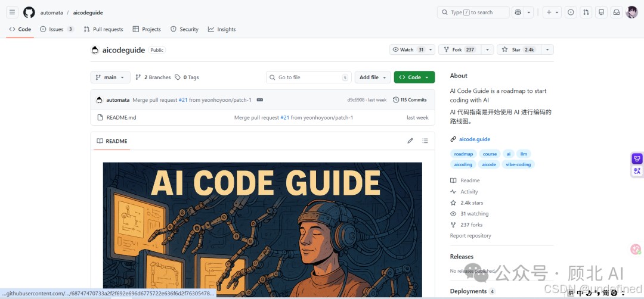
Task: Expand the Star lists dropdown arrow
Action: coord(547,49)
